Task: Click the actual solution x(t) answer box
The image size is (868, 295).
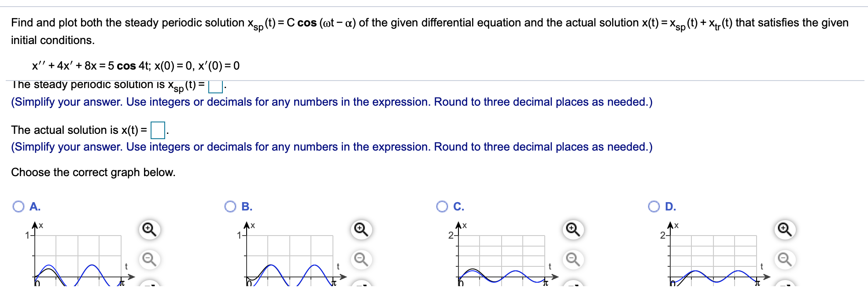Action: click(x=157, y=130)
